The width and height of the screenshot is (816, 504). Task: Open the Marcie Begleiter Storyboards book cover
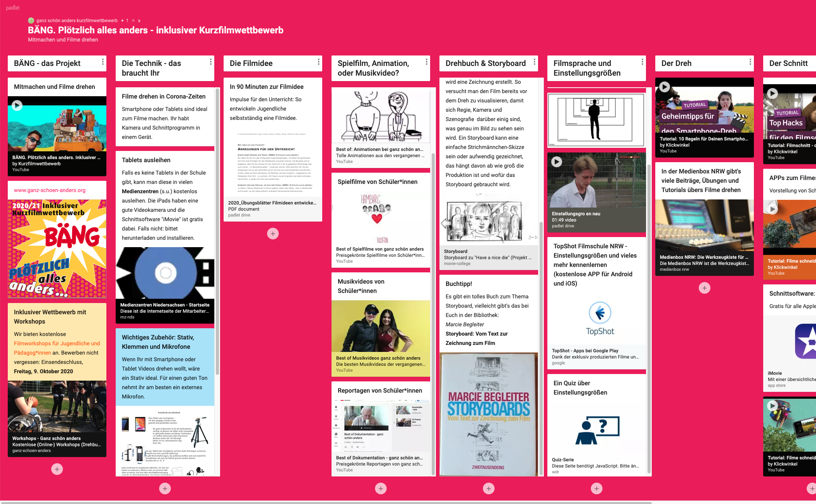[489, 414]
